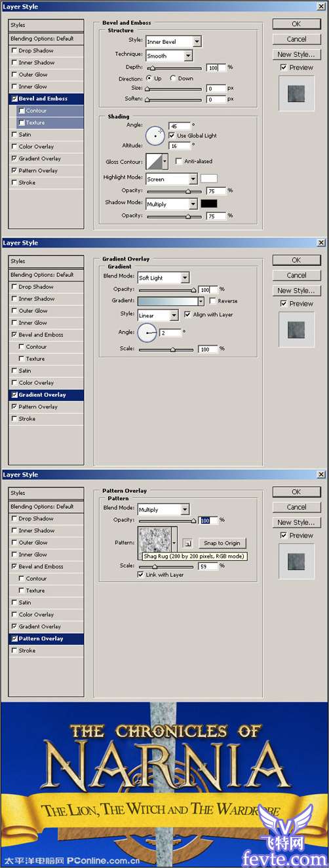The height and width of the screenshot is (868, 329).
Task: Click Cancel in the Bevel and Emboss dialog
Action: tap(296, 39)
